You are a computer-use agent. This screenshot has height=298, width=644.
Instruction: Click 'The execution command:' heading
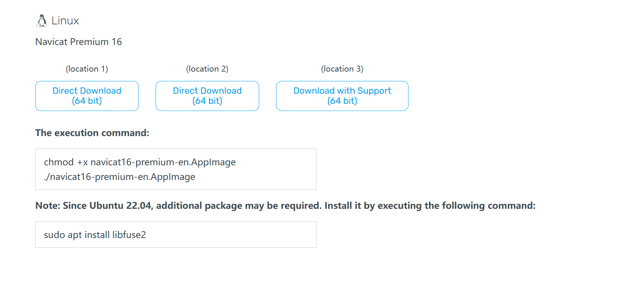click(x=92, y=133)
